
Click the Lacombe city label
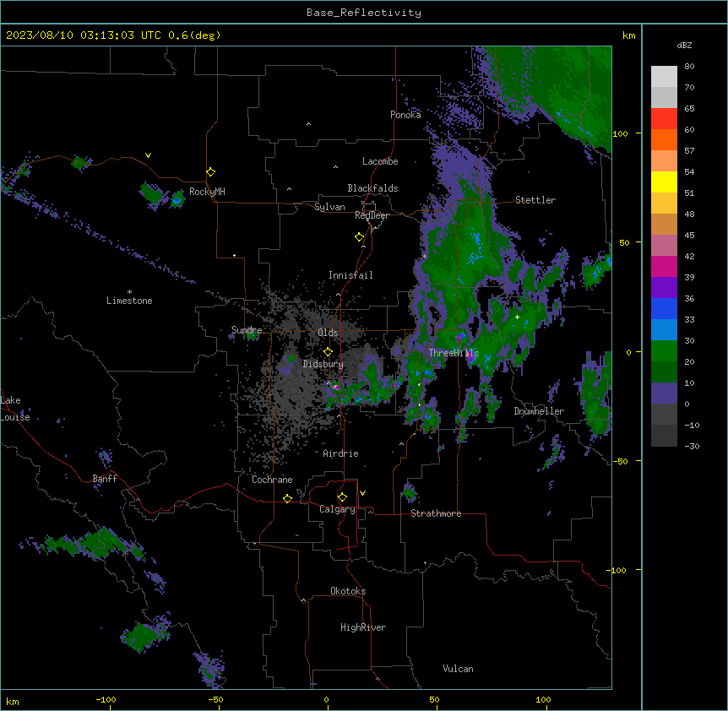click(x=380, y=161)
